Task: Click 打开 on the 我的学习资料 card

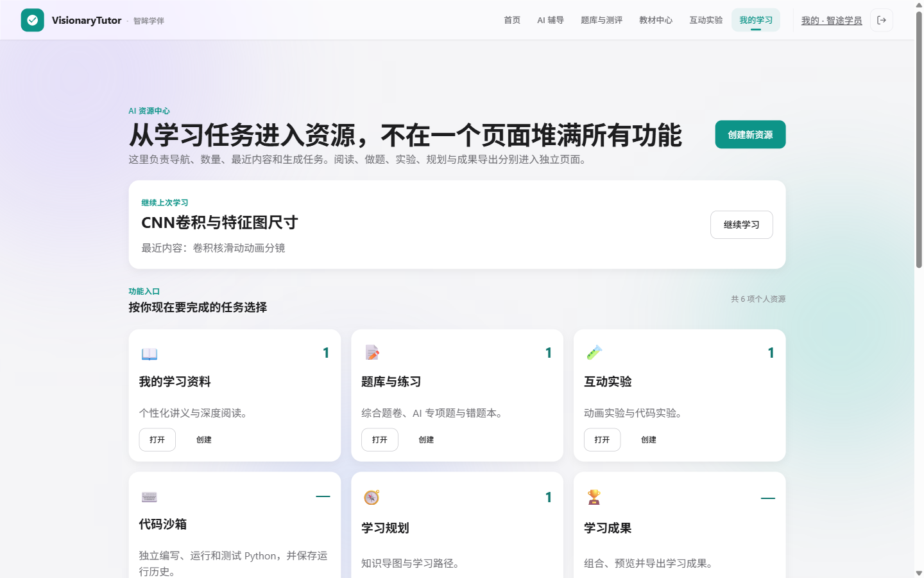Action: coord(157,440)
